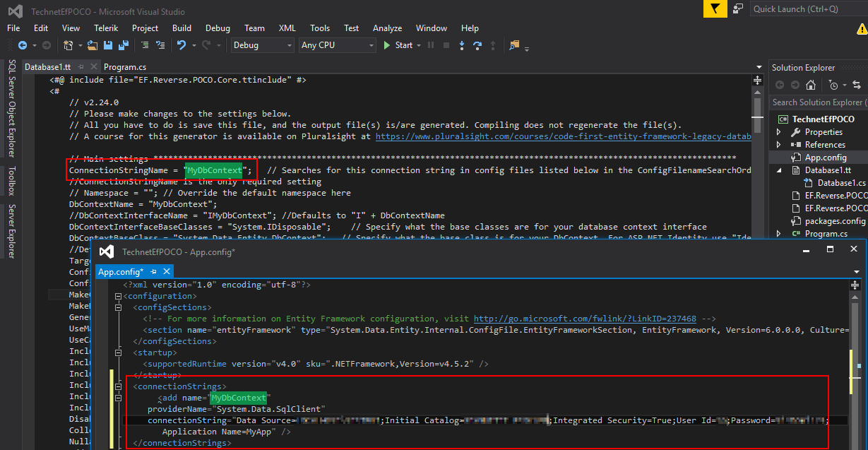Expand the References node in Solution Explorer
Screen dimensions: 868x450
(779, 145)
